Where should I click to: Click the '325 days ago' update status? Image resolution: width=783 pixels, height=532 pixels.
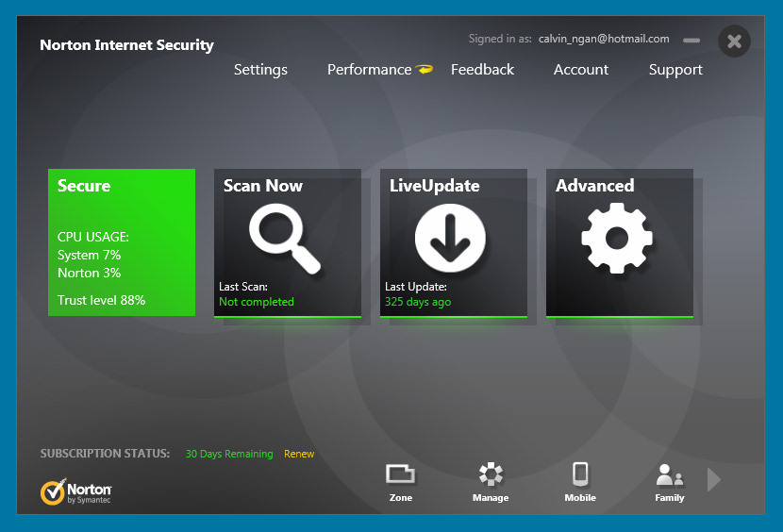click(x=418, y=302)
